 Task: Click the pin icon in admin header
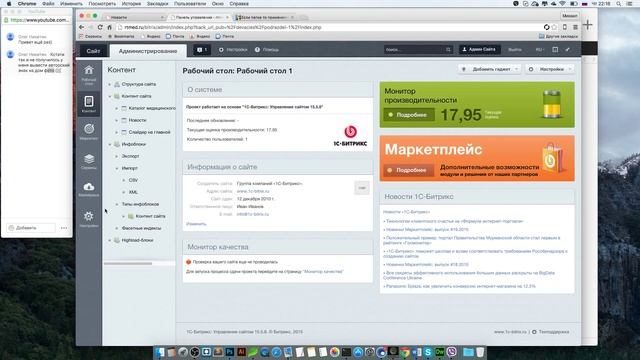[x=567, y=49]
